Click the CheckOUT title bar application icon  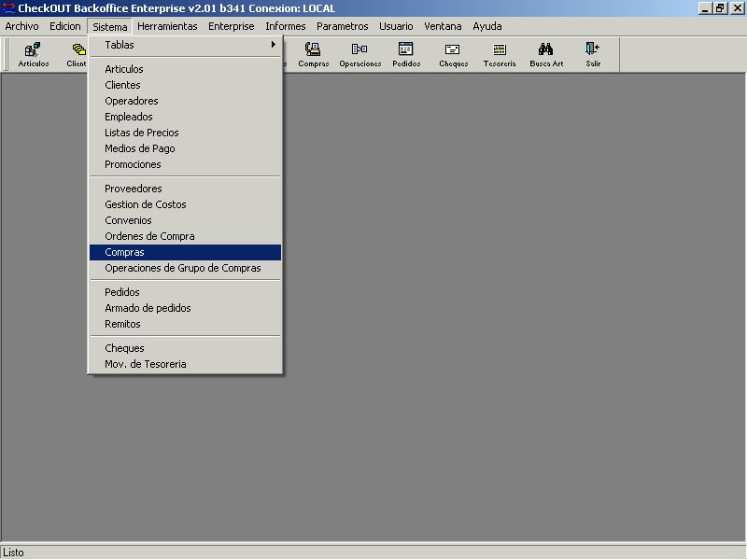[x=8, y=8]
